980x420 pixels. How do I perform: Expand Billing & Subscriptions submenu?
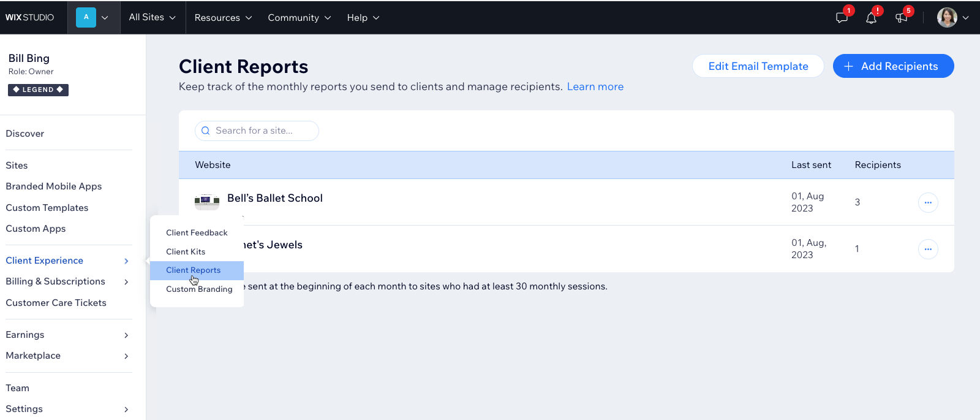click(67, 281)
